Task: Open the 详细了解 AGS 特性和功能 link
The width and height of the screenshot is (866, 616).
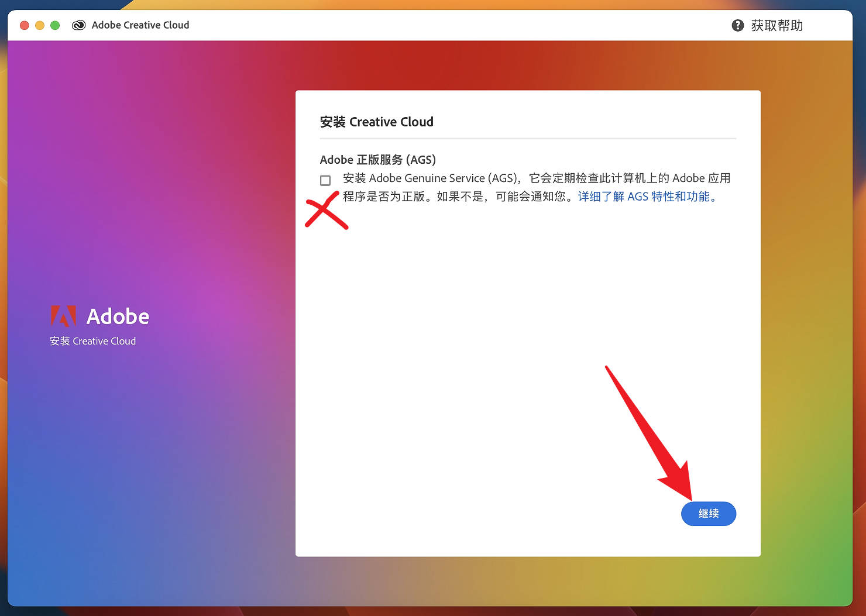Action: click(x=647, y=197)
